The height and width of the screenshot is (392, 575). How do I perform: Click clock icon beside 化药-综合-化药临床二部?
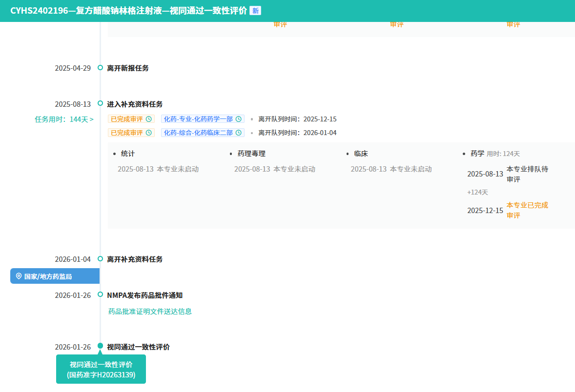tap(239, 133)
